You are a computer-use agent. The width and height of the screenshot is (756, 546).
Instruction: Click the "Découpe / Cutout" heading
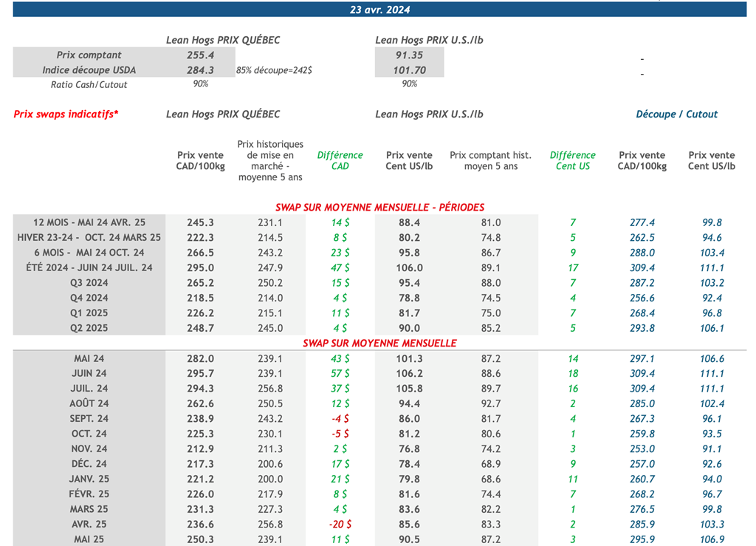(x=676, y=115)
